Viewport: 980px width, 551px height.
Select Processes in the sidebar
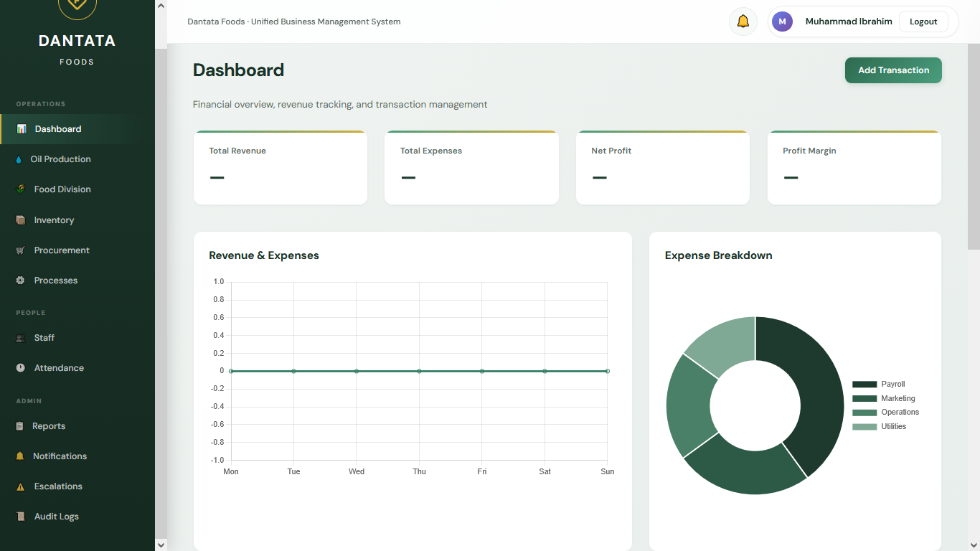[x=77, y=281]
